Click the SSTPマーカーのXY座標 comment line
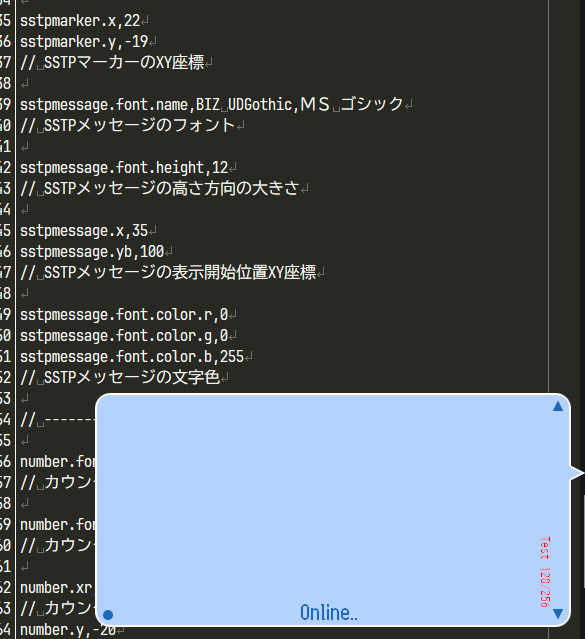 tap(112, 62)
